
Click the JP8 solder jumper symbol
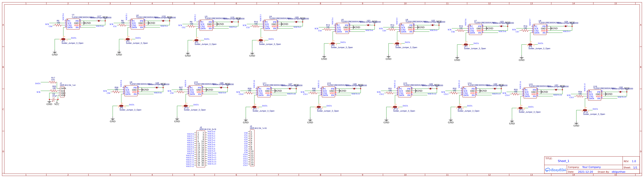coord(530,44)
